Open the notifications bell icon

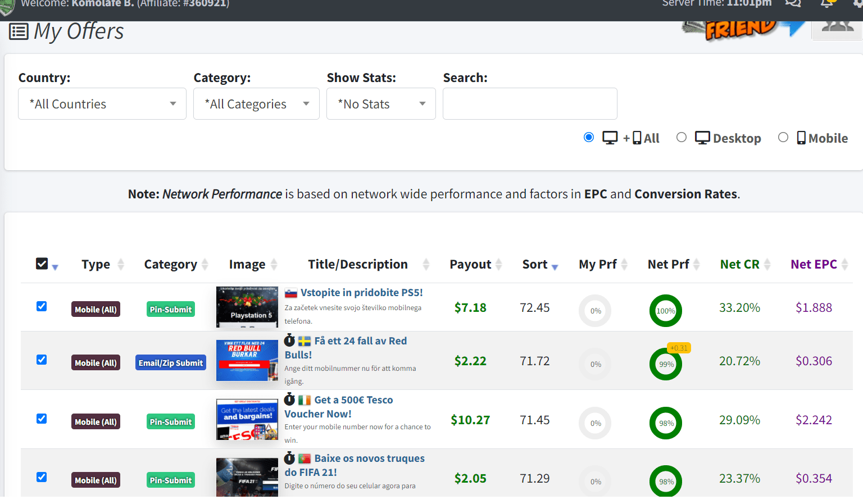(826, 3)
